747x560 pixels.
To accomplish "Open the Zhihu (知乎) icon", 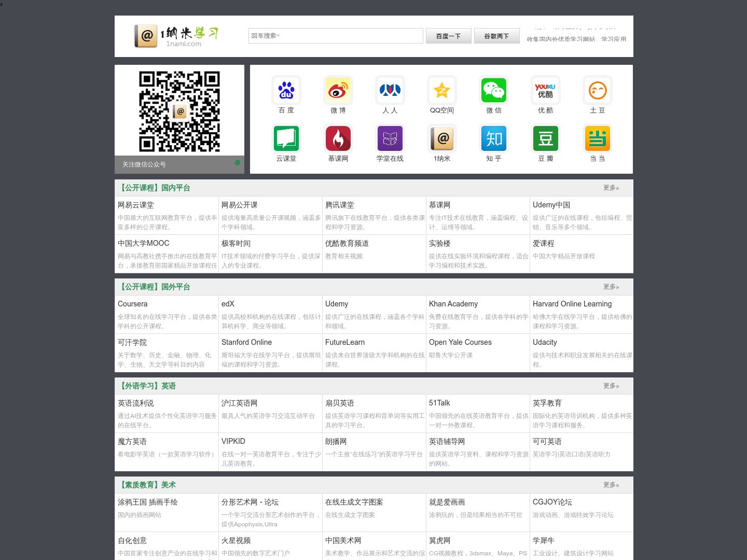I will [x=494, y=138].
